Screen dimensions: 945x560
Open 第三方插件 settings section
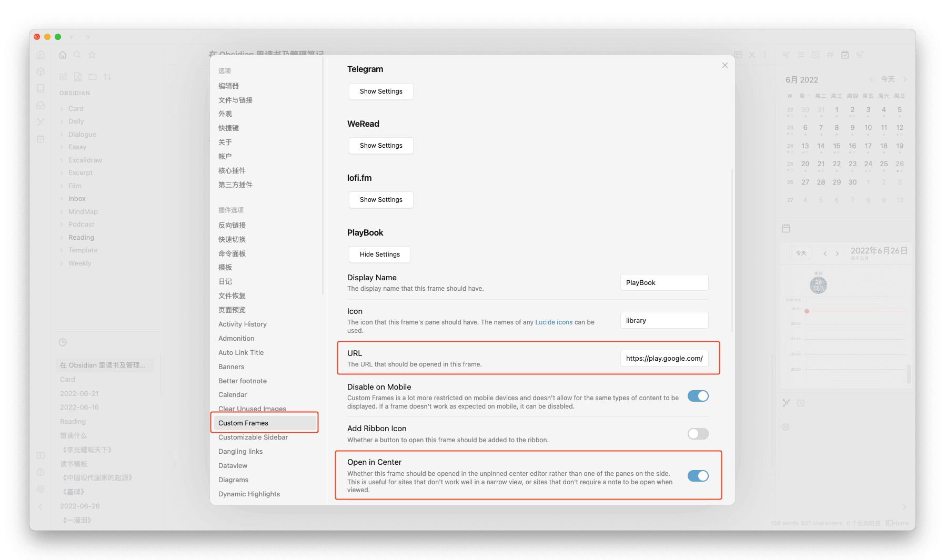[x=235, y=185]
